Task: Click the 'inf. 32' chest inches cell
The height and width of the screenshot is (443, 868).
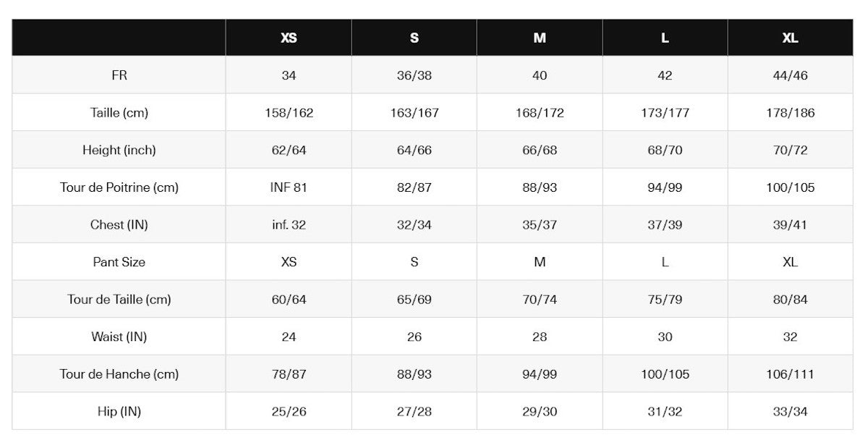Action: click(289, 224)
